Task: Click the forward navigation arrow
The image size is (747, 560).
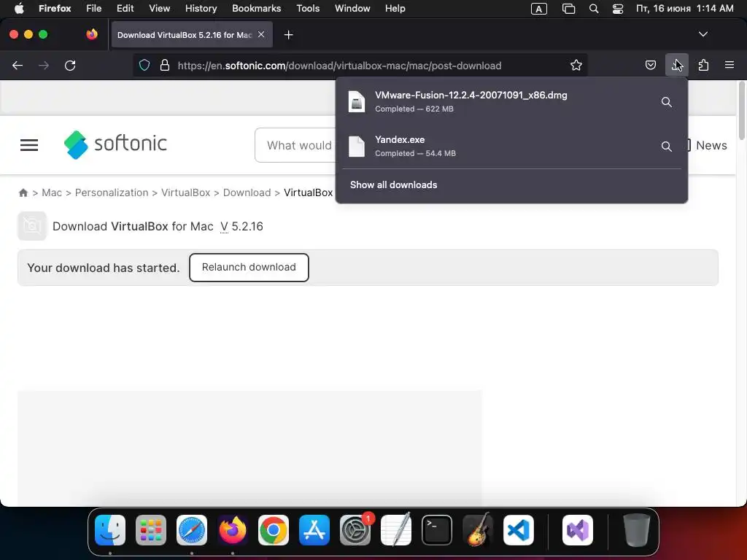Action: [x=44, y=65]
